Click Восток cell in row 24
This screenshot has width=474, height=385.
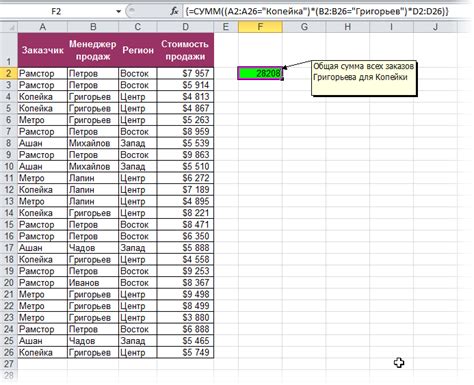tap(138, 329)
